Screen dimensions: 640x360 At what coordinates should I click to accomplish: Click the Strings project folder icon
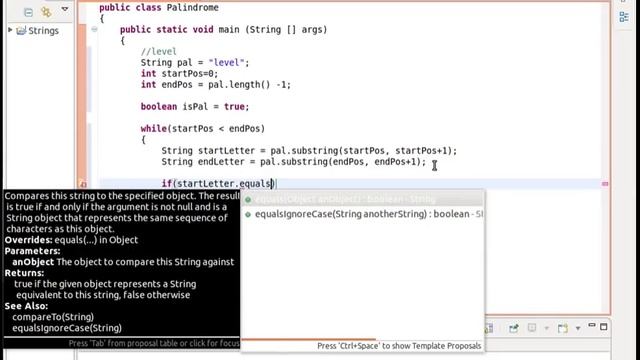21,30
